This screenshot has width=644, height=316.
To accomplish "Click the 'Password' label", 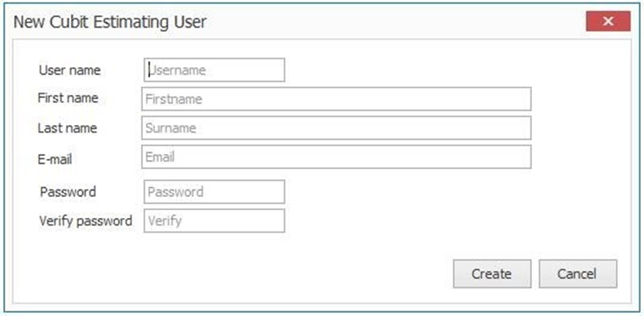I will coord(68,192).
